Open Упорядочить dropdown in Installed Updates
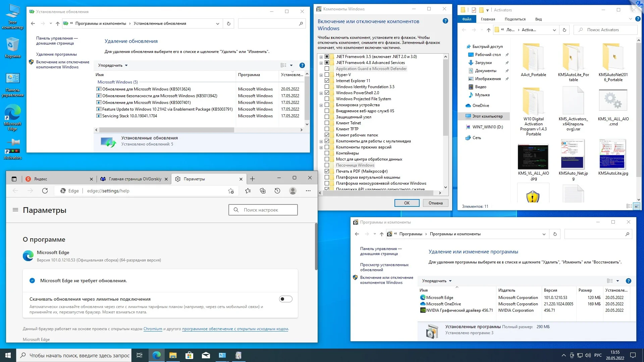 coord(113,65)
